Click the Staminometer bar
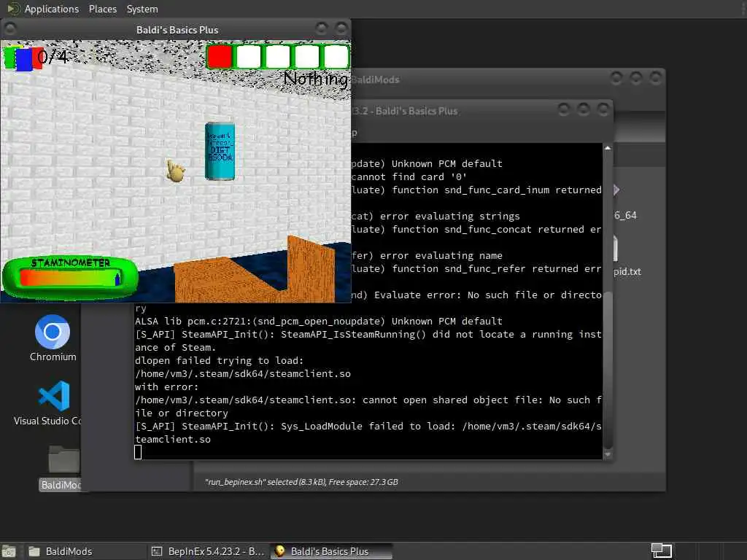The width and height of the screenshot is (747, 560). pos(70,278)
